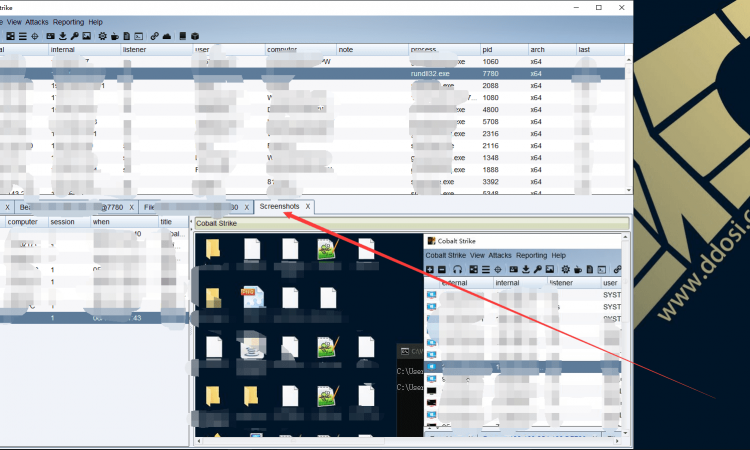Open the Downloads toolbar icon
Image resolution: width=750 pixels, height=450 pixels.
click(x=62, y=36)
